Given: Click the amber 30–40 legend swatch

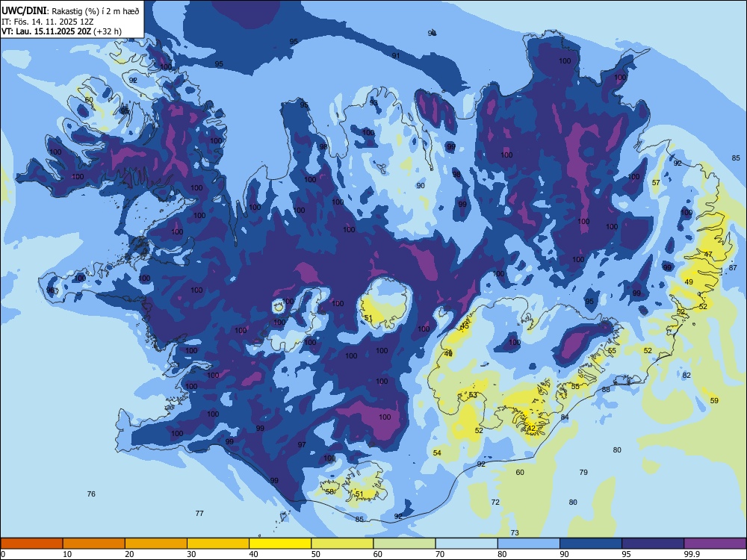Looking at the screenshot, I should pyautogui.click(x=218, y=544).
